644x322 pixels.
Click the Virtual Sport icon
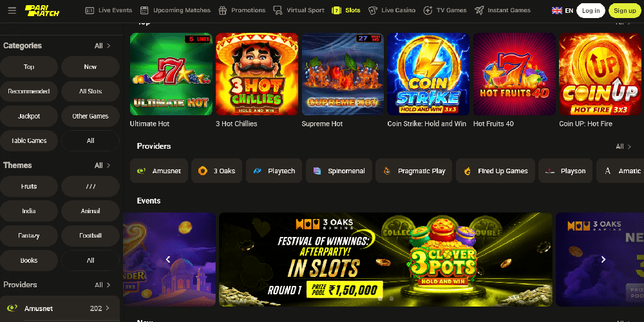click(278, 11)
